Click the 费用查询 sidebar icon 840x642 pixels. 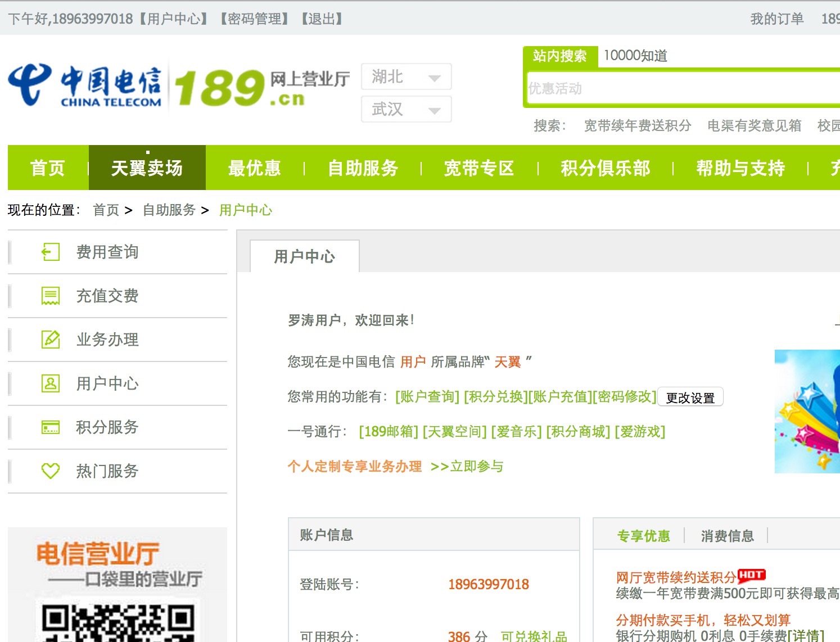[51, 252]
